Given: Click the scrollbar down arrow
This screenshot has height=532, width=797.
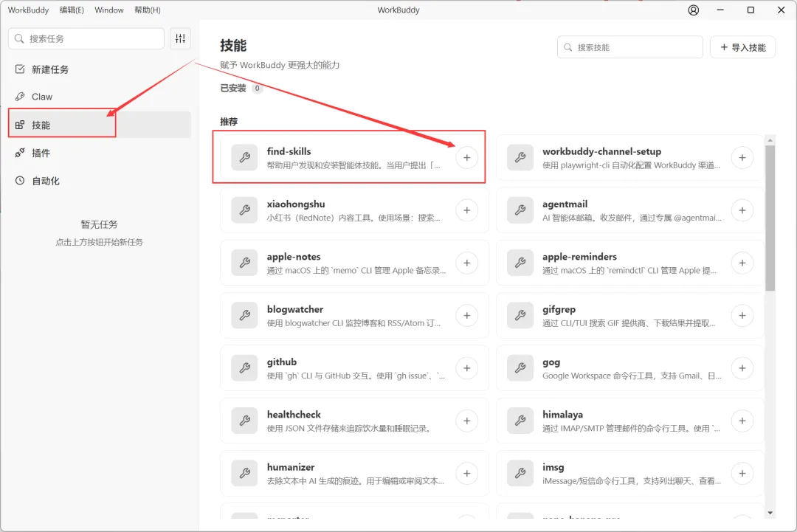Looking at the screenshot, I should pos(770,514).
